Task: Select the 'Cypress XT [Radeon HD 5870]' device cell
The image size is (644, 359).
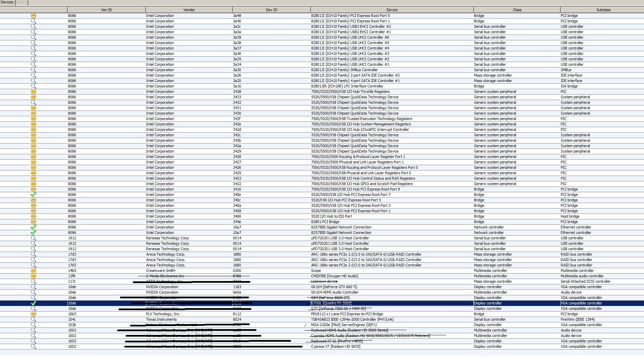Action: [392, 346]
